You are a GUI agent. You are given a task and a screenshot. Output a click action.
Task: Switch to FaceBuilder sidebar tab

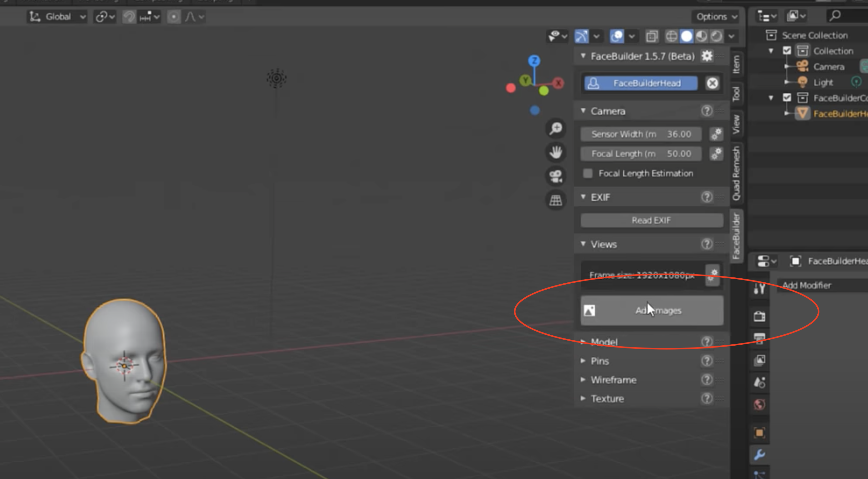[737, 236]
